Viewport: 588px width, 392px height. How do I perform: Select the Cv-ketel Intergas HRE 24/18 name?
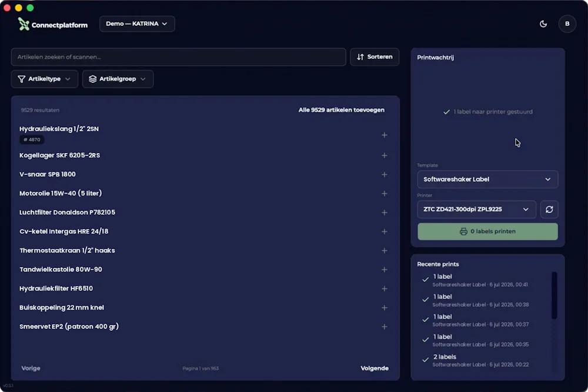pyautogui.click(x=64, y=231)
